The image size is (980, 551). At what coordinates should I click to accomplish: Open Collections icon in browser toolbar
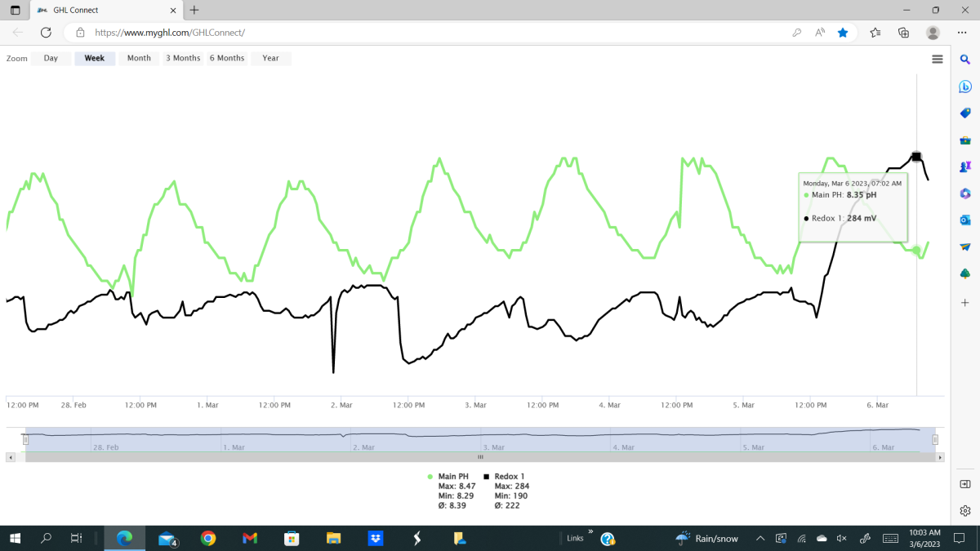[903, 33]
